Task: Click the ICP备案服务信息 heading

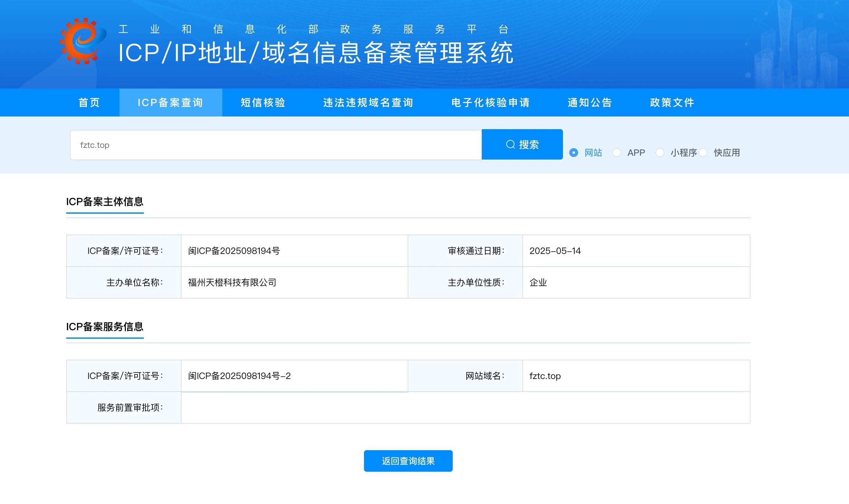Action: (105, 327)
